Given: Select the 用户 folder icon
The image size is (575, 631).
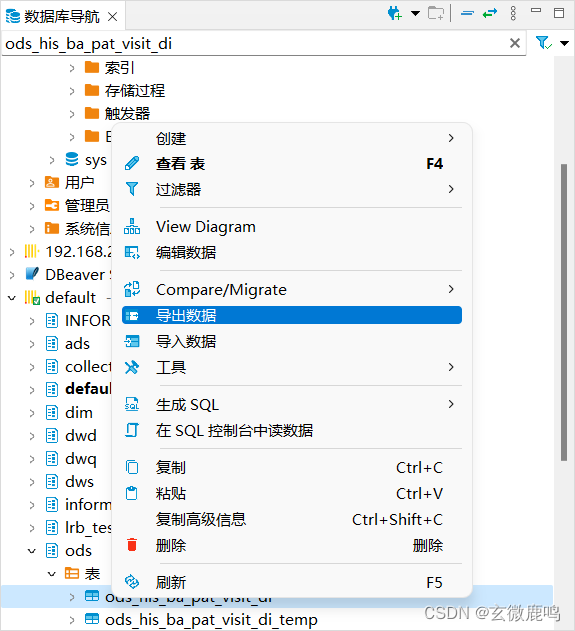Looking at the screenshot, I should [x=52, y=183].
